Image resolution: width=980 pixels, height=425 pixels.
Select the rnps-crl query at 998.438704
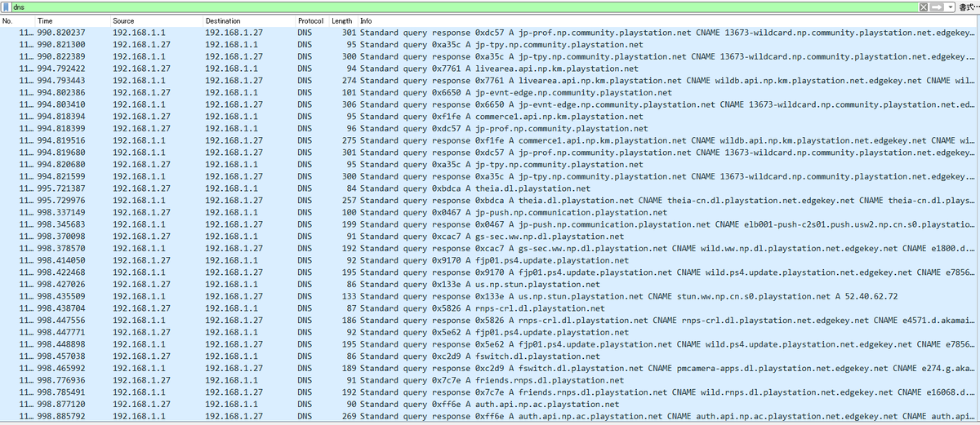[x=487, y=308]
